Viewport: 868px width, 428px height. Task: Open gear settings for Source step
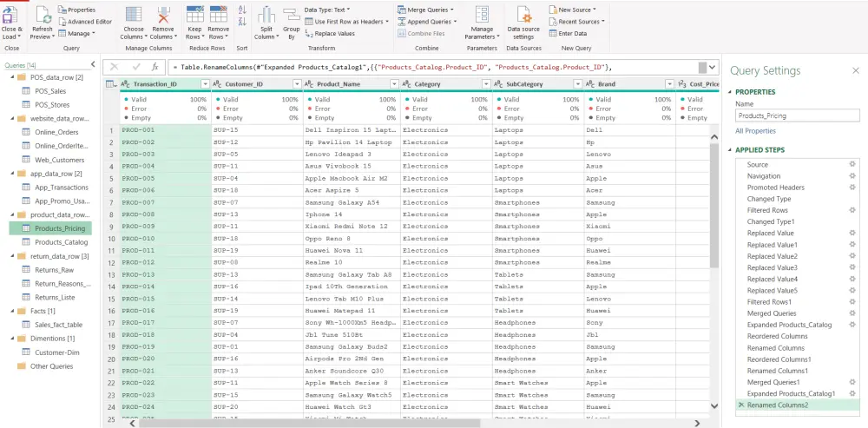tap(852, 164)
